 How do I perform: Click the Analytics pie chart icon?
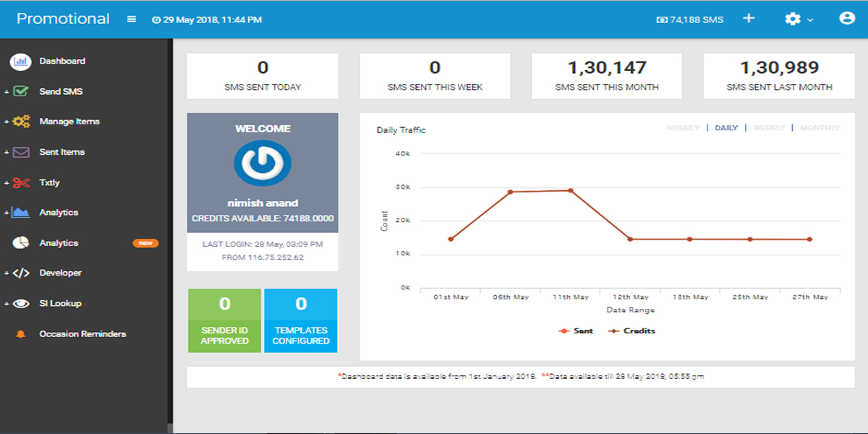[x=20, y=243]
